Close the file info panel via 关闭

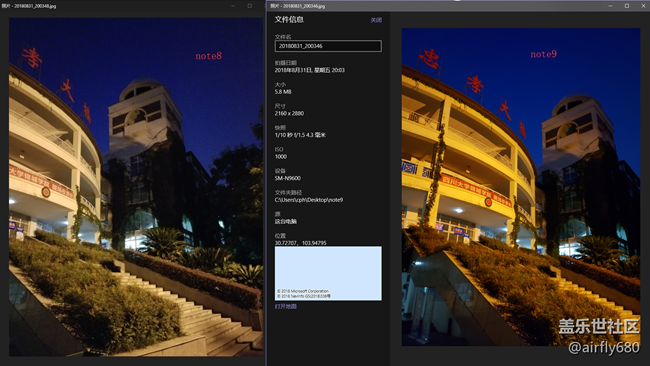tap(376, 20)
